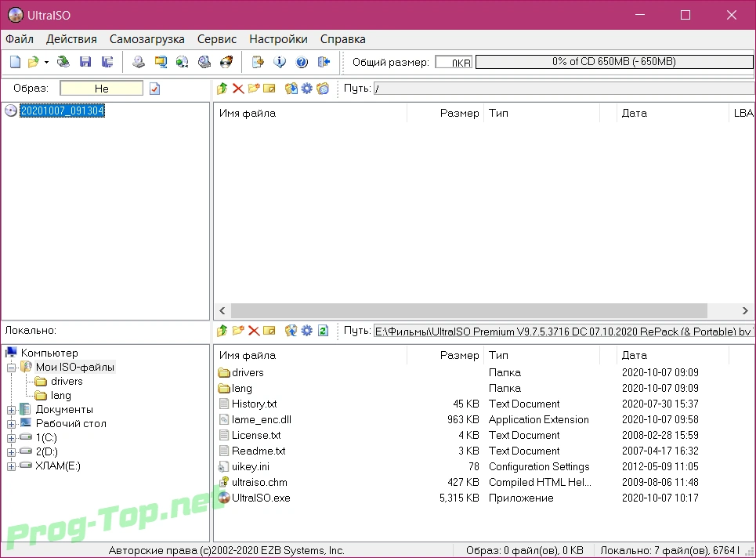Open an image file with the folder icon
The height and width of the screenshot is (558, 756).
pos(33,62)
